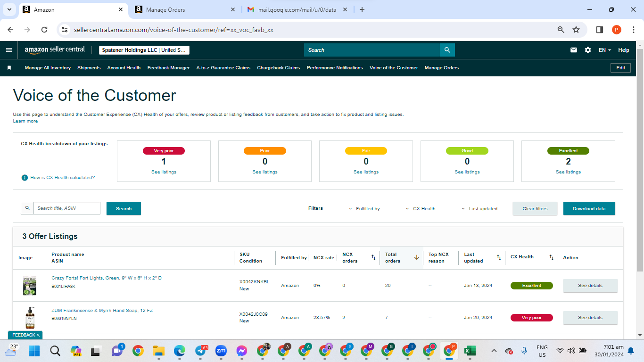Switch to the mail.google.com browser tab
Viewport: 644px width, 362px height.
click(297, 9)
